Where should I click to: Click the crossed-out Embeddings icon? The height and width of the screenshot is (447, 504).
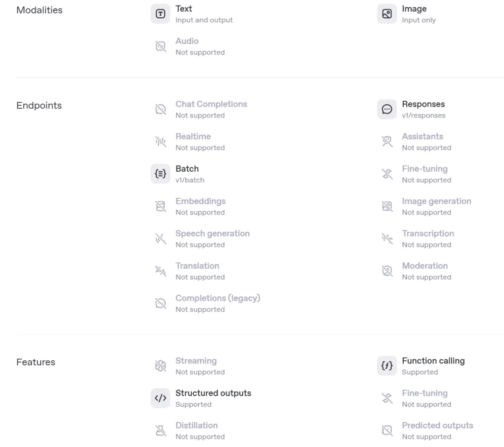pos(161,206)
